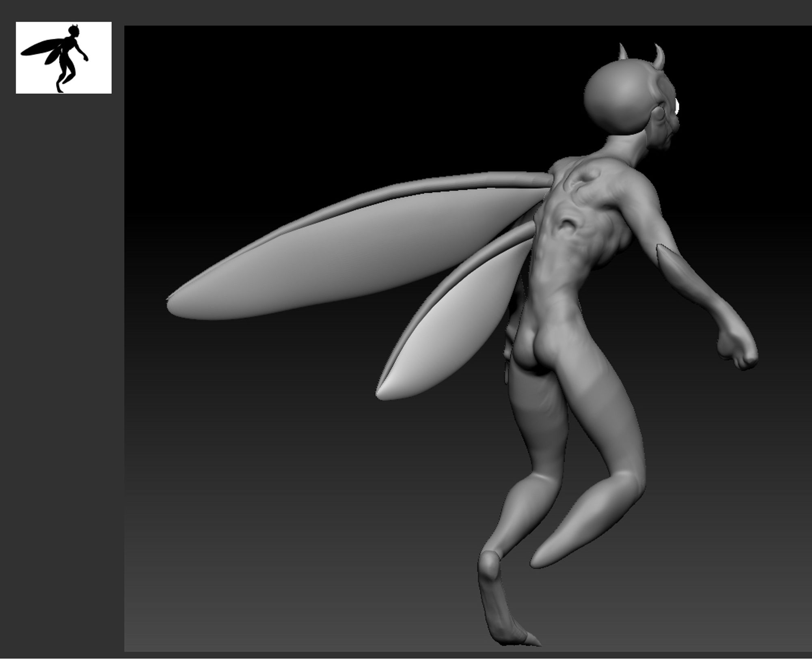This screenshot has height=659, width=812.
Task: Click the fairy silhouette reference thumbnail
Action: tap(64, 58)
